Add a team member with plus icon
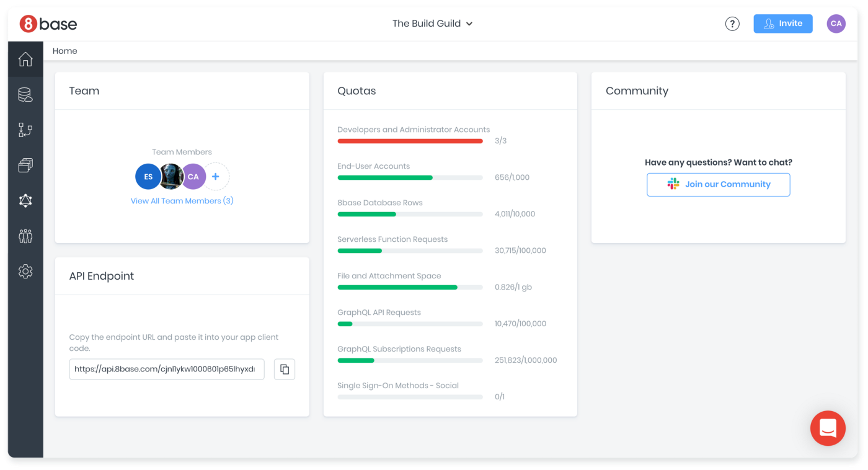Viewport: 868px width, 470px height. click(216, 177)
